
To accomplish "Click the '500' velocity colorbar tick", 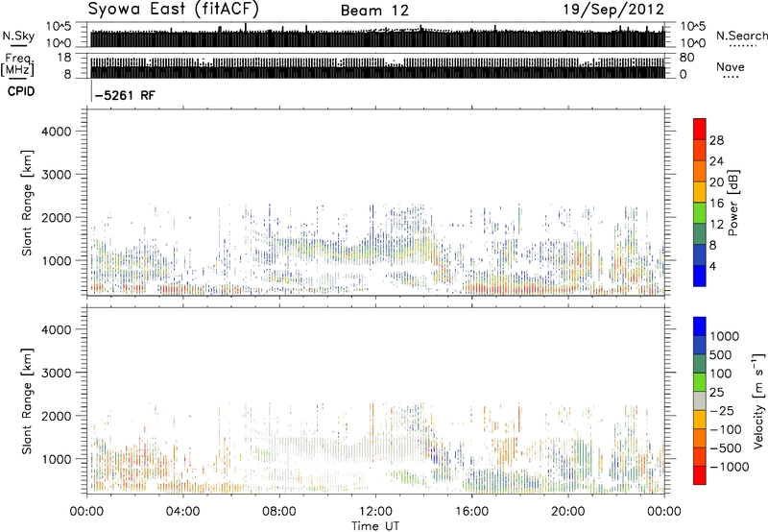I will coord(721,354).
